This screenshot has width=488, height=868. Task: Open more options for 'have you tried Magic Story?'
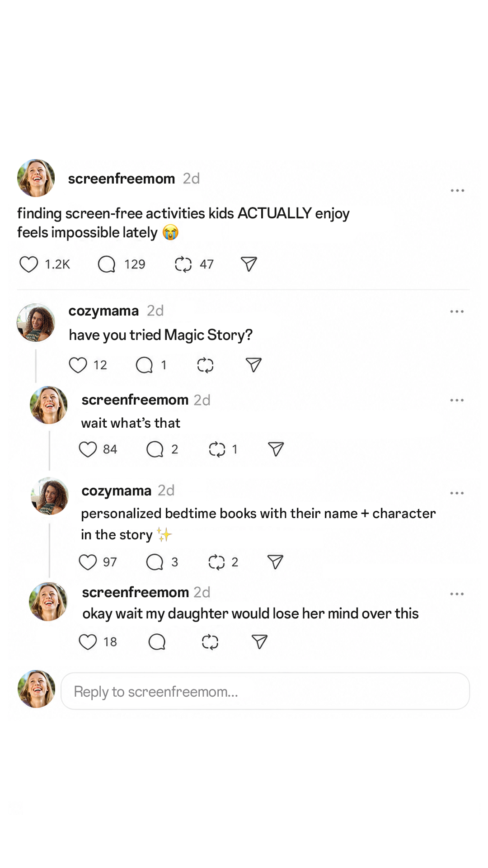pos(457,311)
